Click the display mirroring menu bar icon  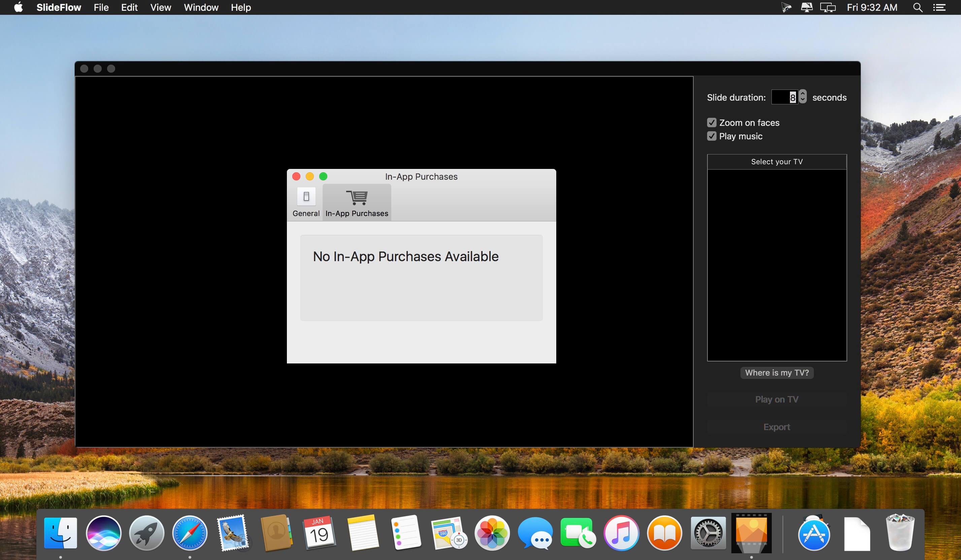click(x=828, y=7)
